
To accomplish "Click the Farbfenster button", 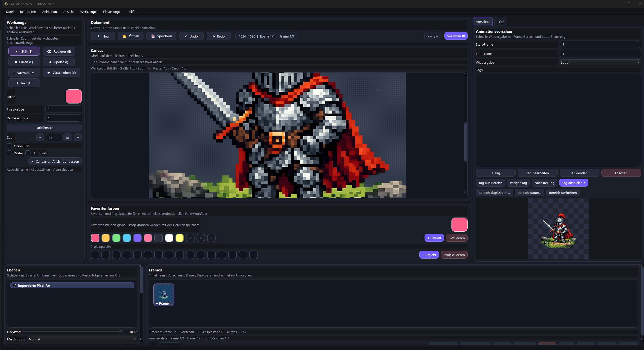I will coord(44,128).
